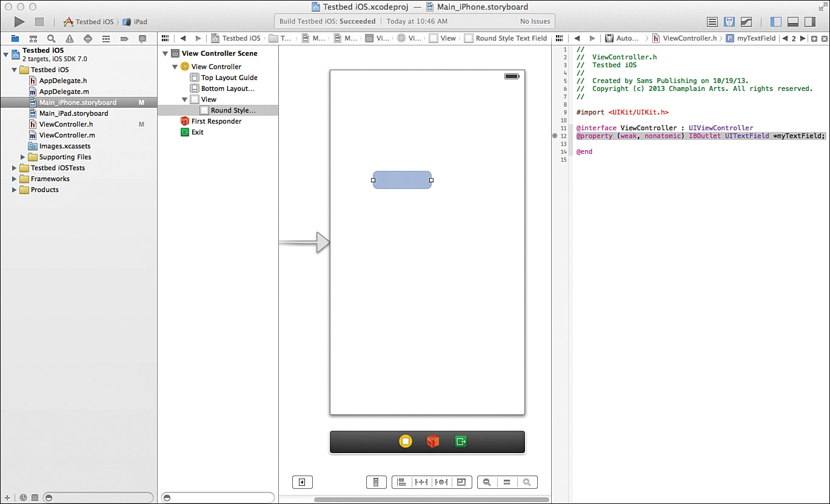Expand the Testbed iOSTests group
Image resolution: width=830 pixels, height=504 pixels.
coord(15,168)
